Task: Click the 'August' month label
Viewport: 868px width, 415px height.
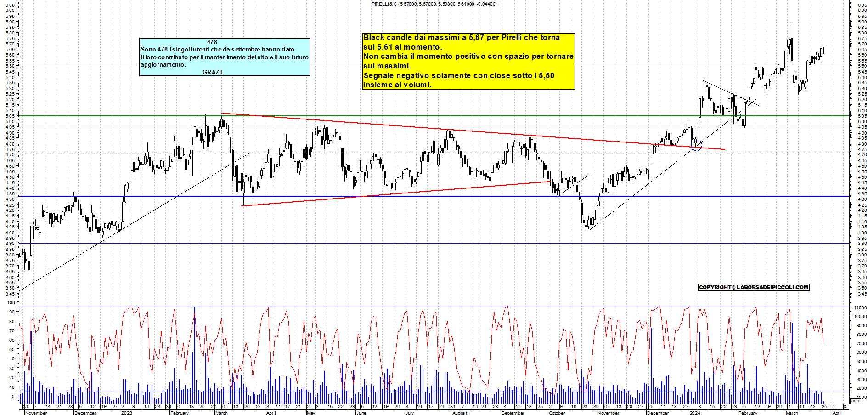Action: coord(460,413)
